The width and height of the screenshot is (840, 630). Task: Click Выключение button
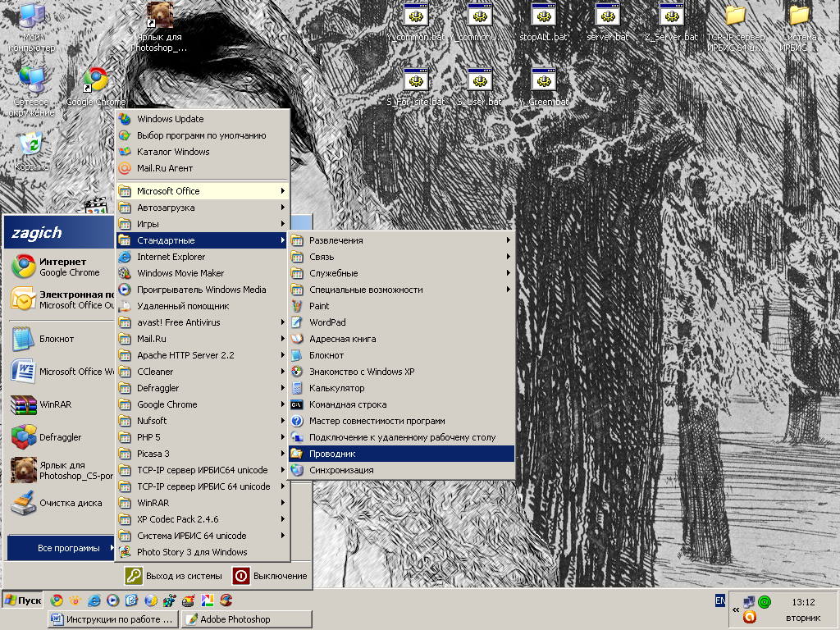click(270, 576)
